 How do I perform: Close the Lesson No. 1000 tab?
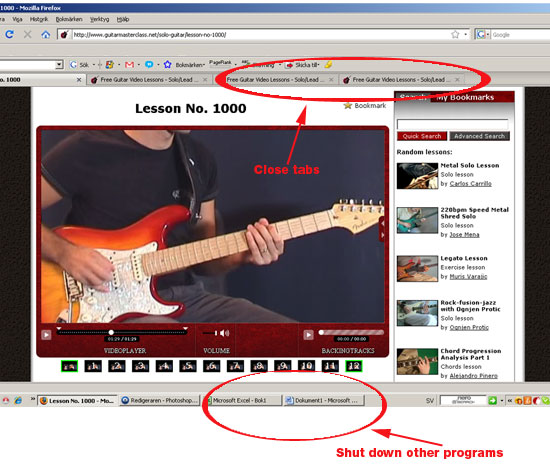(79, 80)
